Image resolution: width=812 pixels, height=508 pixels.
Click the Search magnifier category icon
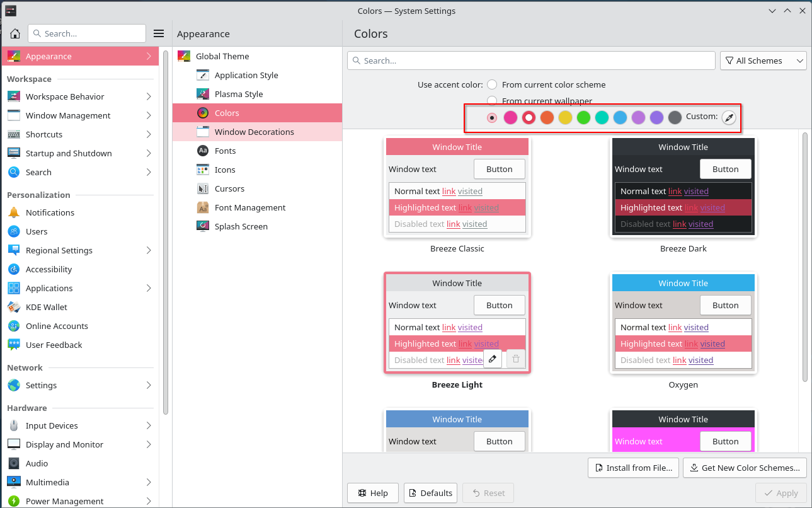(14, 172)
